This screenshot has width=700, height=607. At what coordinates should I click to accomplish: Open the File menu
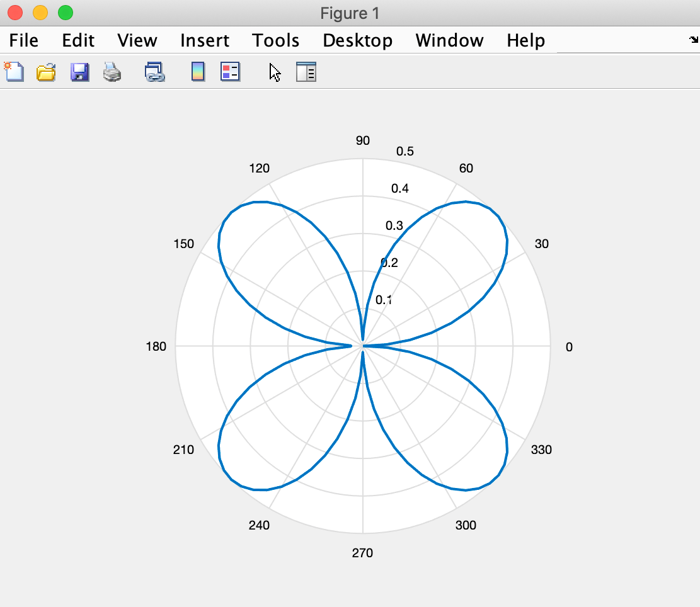[24, 40]
